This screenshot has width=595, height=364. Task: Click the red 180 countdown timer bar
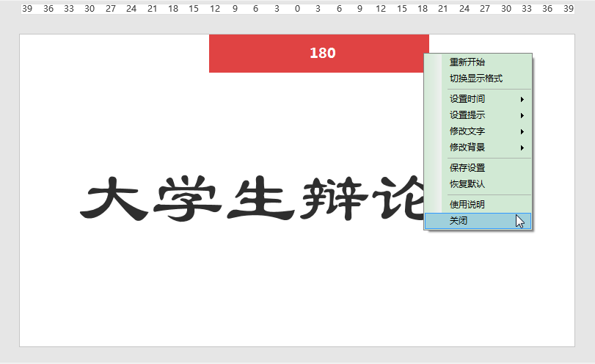(x=318, y=53)
